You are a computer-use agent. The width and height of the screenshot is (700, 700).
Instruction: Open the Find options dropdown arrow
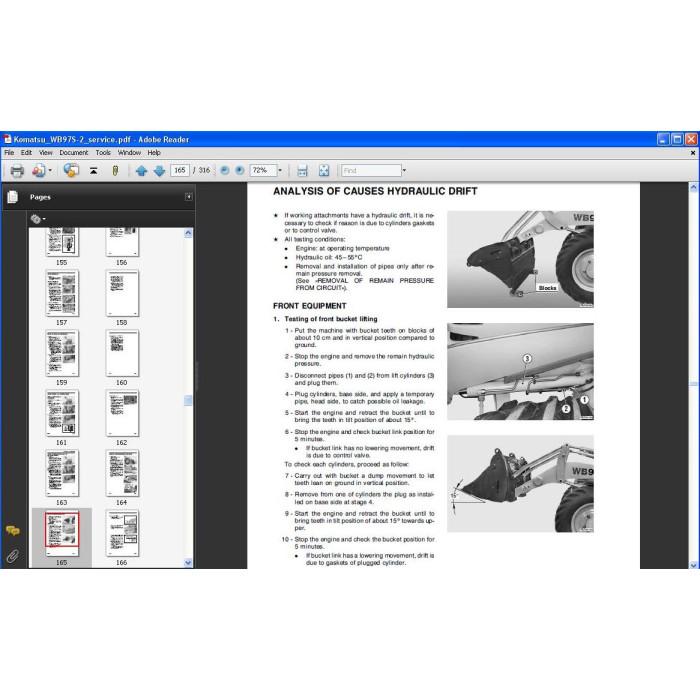pos(404,171)
